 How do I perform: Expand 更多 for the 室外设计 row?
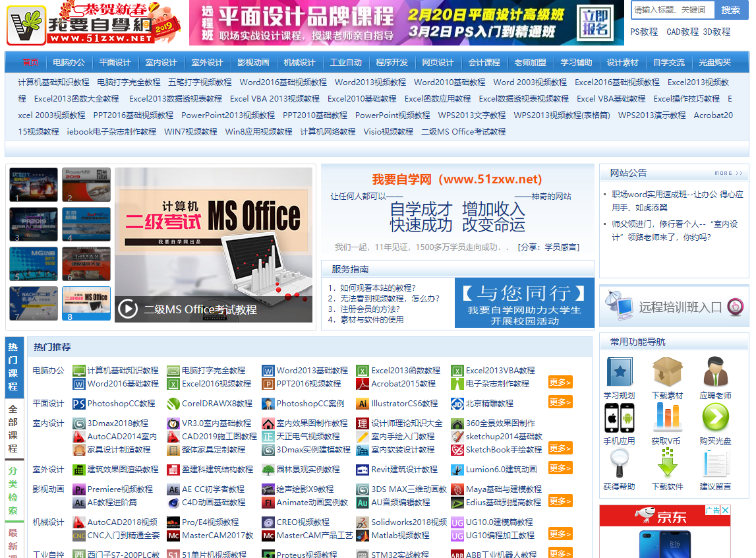pyautogui.click(x=560, y=468)
